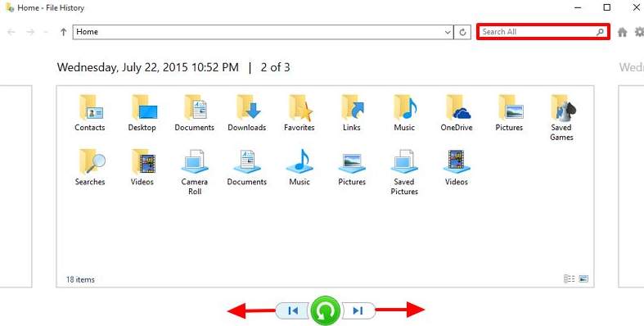Select the Downloads folder
The image size is (644, 326).
click(247, 113)
